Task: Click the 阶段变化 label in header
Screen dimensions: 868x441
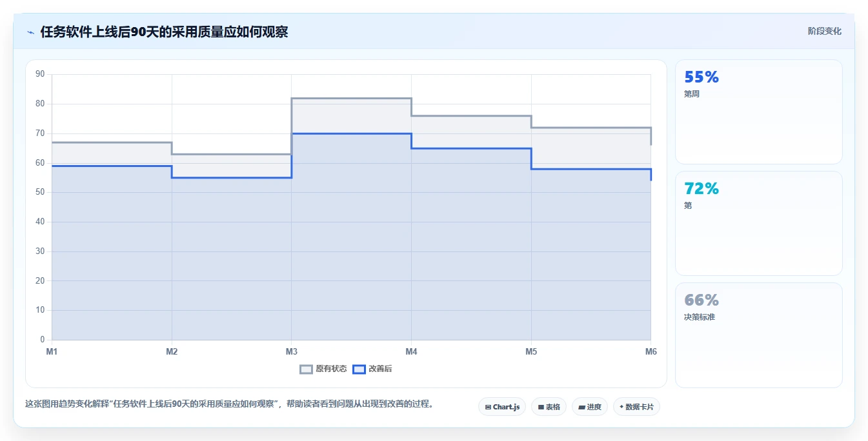Action: [x=824, y=31]
